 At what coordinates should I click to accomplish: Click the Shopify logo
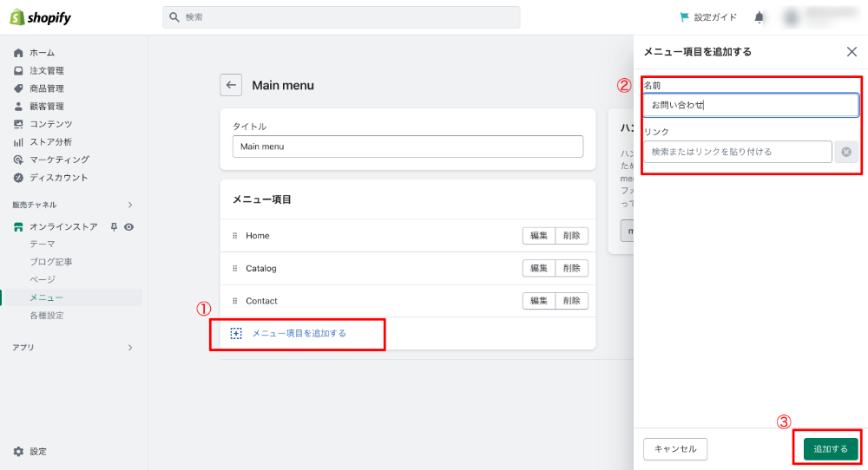(41, 17)
